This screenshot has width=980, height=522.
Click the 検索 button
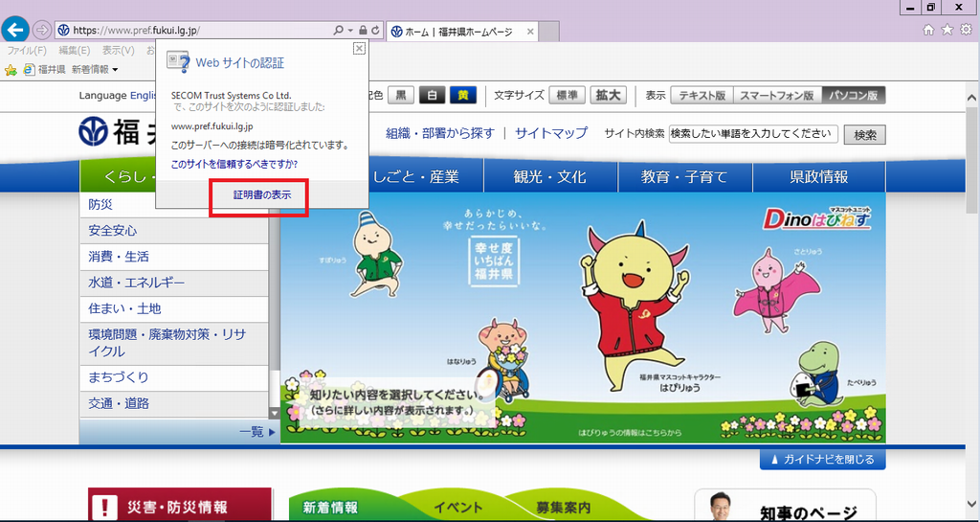[865, 134]
